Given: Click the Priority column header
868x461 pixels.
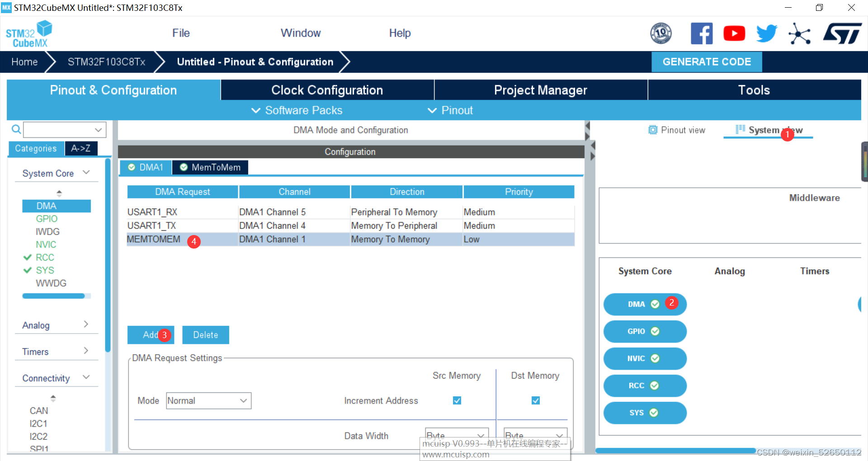Looking at the screenshot, I should tap(519, 192).
